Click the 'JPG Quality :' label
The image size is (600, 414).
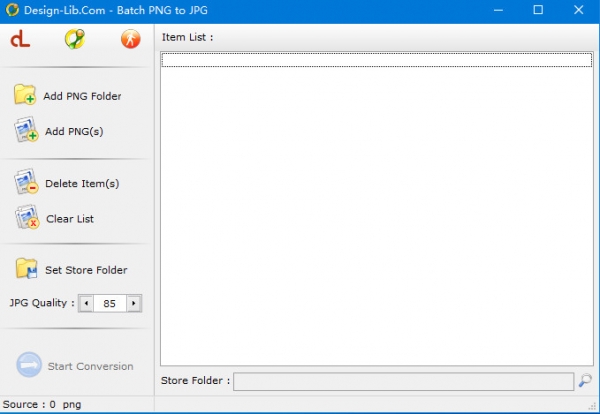42,303
